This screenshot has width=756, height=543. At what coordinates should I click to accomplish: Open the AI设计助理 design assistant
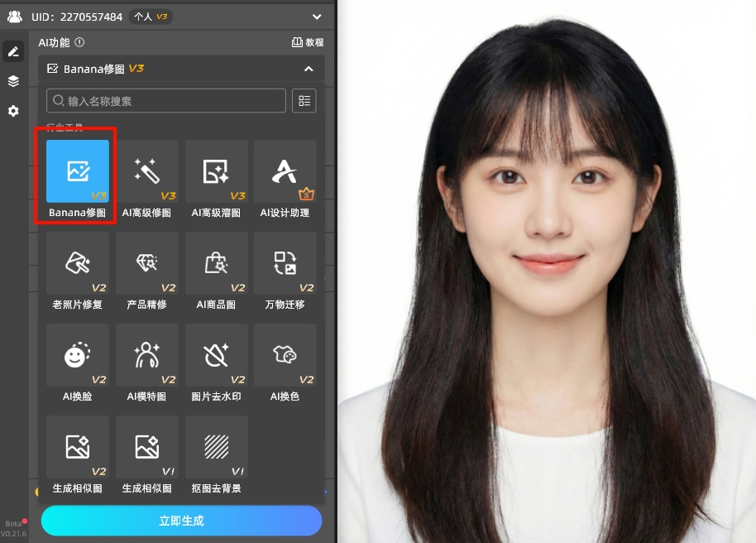point(285,171)
